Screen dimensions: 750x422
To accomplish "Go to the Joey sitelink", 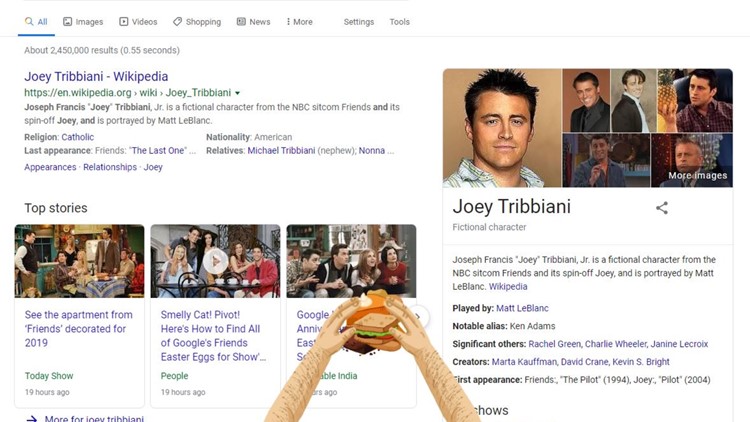I will point(153,167).
